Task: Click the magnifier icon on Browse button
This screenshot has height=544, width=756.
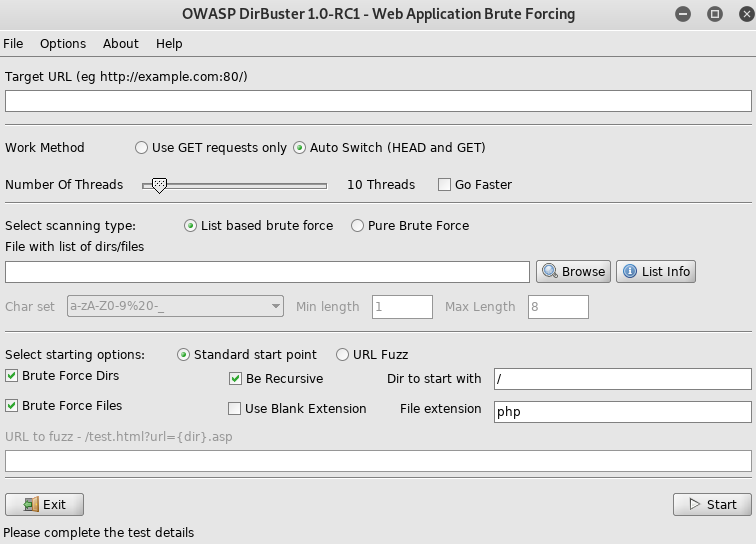Action: pyautogui.click(x=550, y=271)
